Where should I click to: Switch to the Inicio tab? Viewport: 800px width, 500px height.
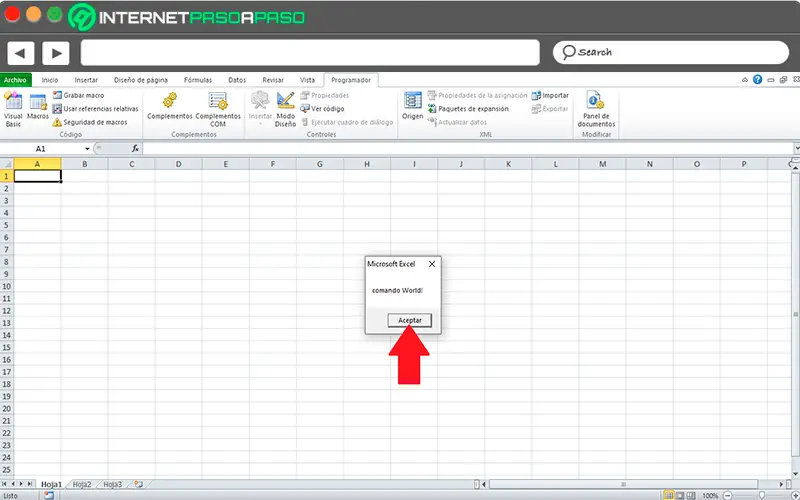click(x=49, y=80)
